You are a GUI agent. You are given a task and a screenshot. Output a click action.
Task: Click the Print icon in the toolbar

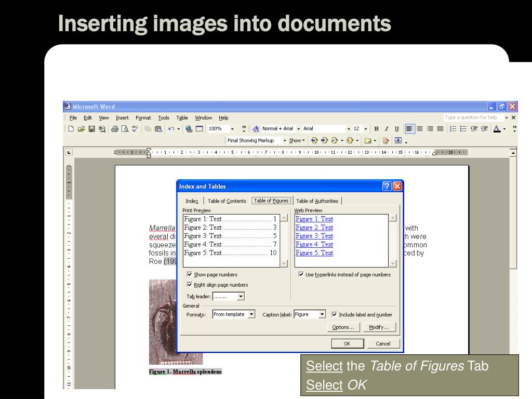[115, 129]
